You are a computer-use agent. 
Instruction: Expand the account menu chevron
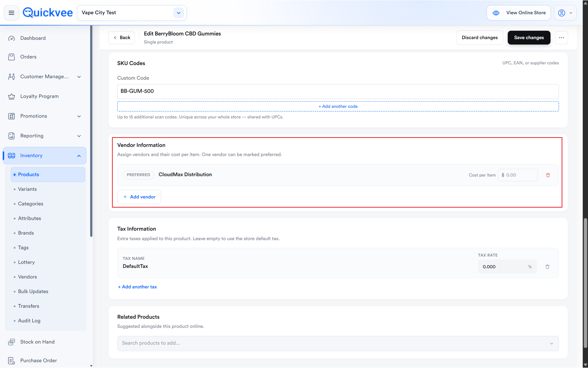[571, 13]
